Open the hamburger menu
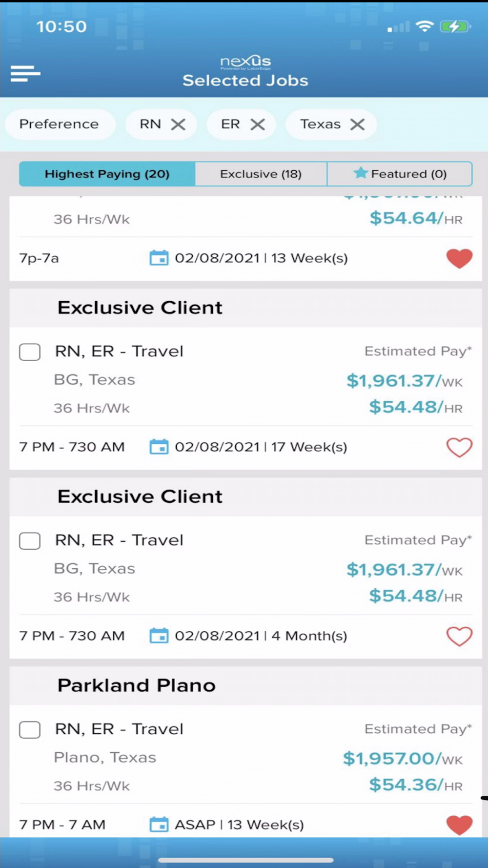488x868 pixels. tap(25, 74)
